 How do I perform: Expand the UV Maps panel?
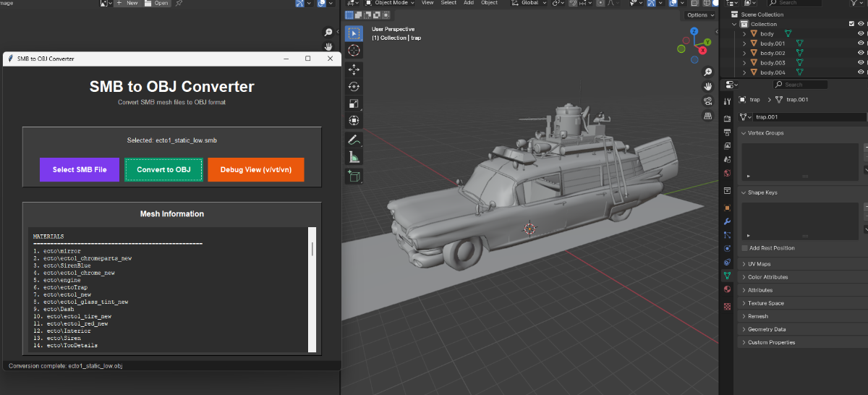[x=759, y=264]
